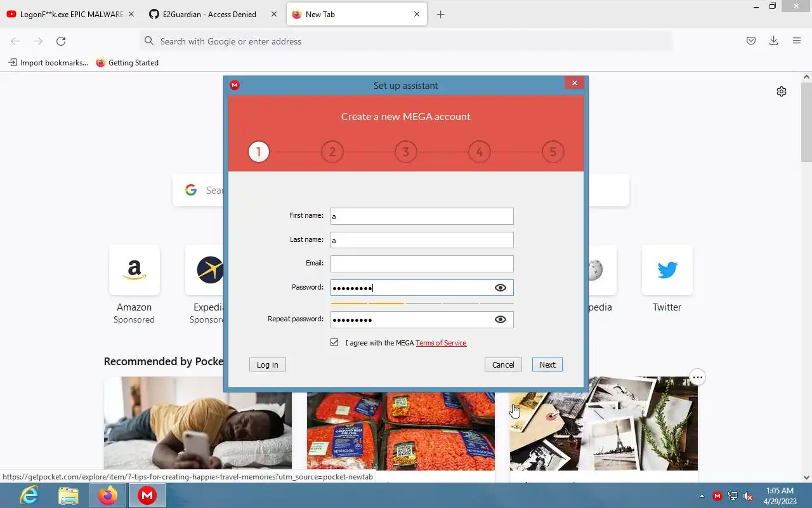
Task: Click step 2 circle in the wizard
Action: (x=332, y=152)
